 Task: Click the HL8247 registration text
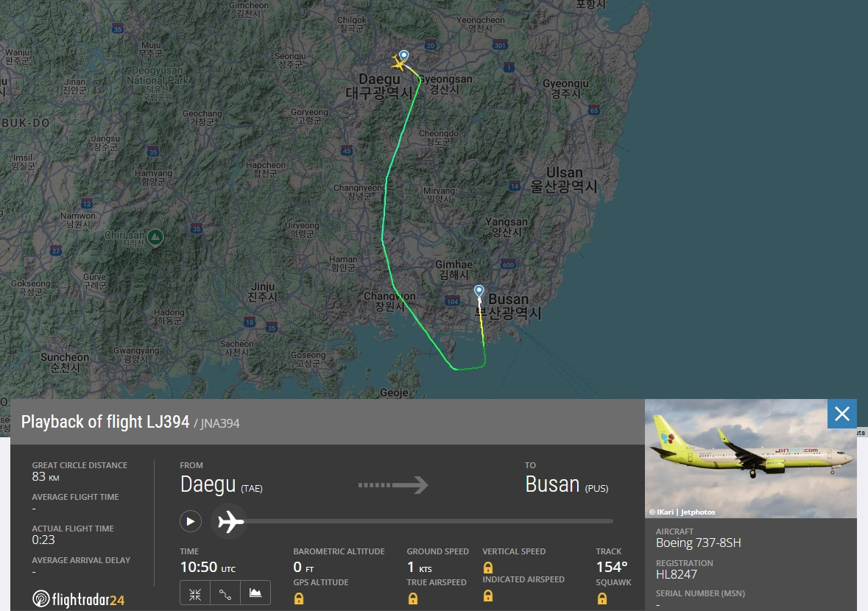point(676,574)
